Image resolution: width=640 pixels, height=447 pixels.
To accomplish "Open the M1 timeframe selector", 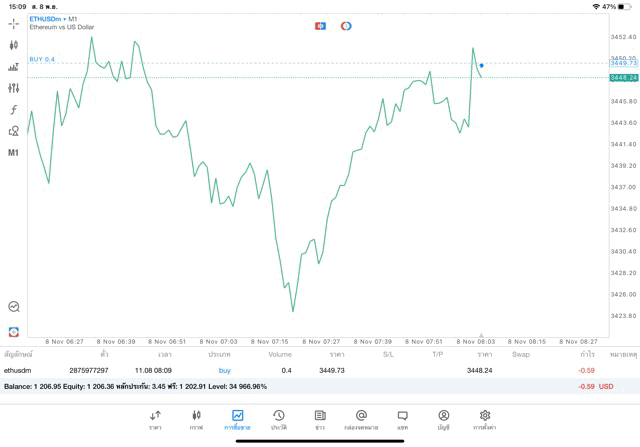I will 14,153.
